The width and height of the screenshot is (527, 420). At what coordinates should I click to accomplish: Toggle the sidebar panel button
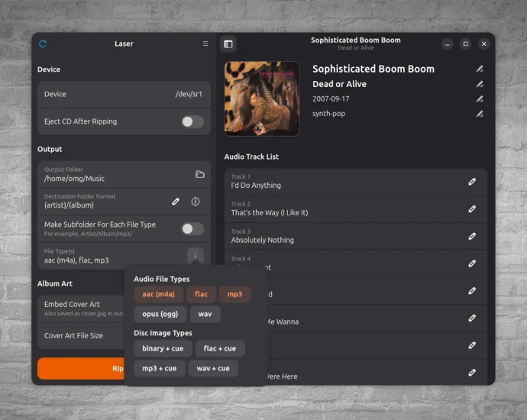[228, 44]
